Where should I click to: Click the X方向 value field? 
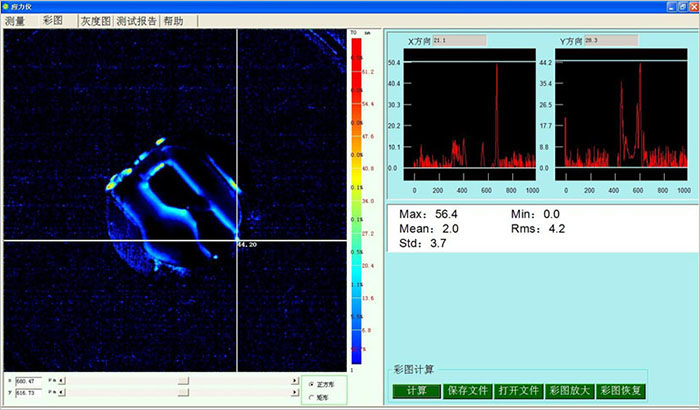(x=458, y=40)
